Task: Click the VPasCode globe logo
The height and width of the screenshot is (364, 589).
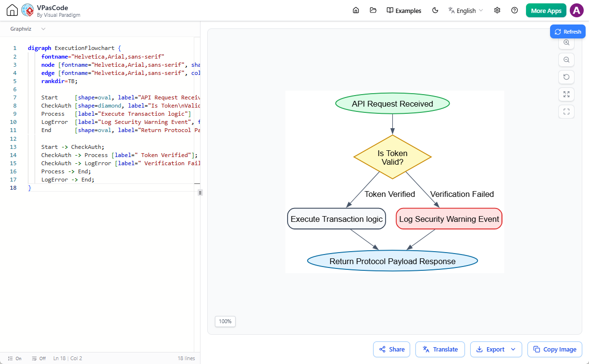Action: tap(27, 11)
